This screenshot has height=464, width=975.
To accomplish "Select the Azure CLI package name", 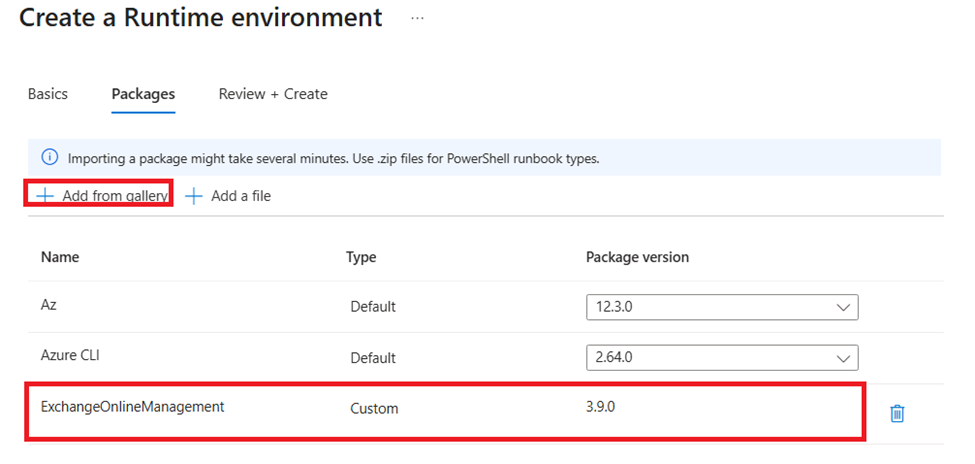I will 72,357.
